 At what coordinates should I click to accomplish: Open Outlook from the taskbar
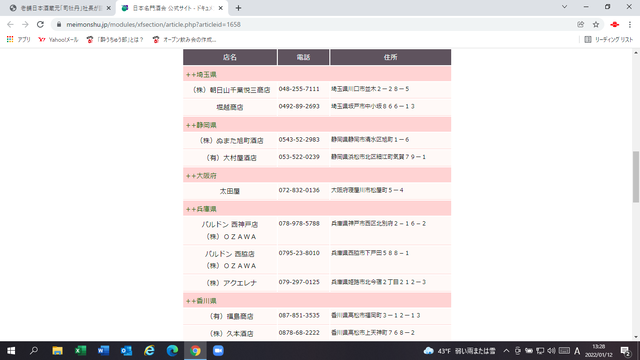[127, 351]
